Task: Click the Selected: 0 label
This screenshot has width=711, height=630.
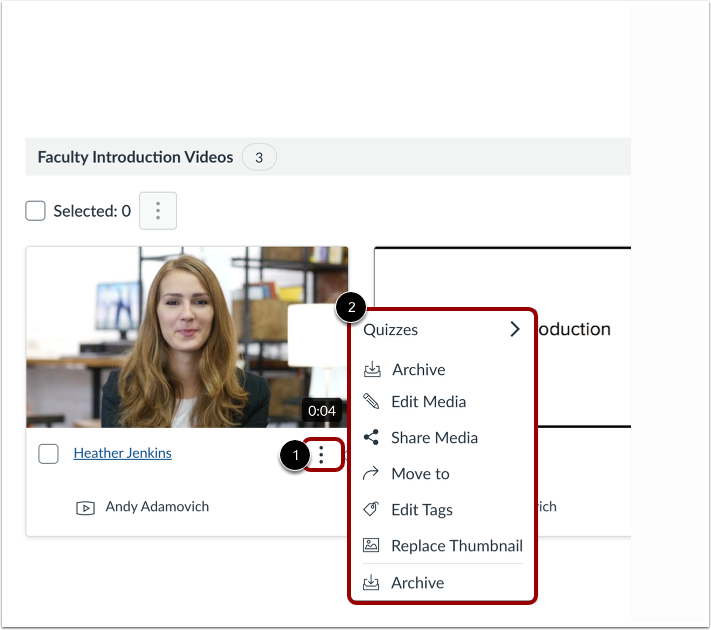Action: 92,211
